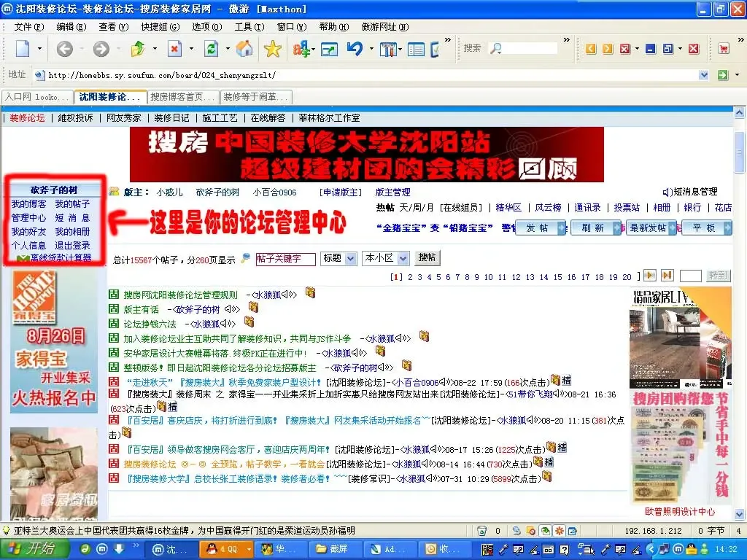This screenshot has width=747, height=560.
Task: Expand the stop button dropdown arrow
Action: click(192, 49)
